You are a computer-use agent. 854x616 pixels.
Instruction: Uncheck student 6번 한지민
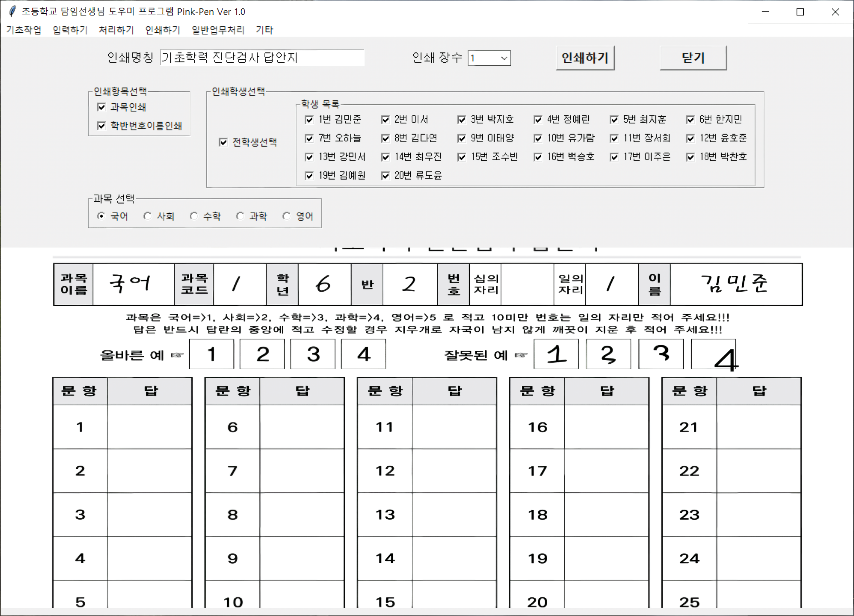tap(690, 119)
